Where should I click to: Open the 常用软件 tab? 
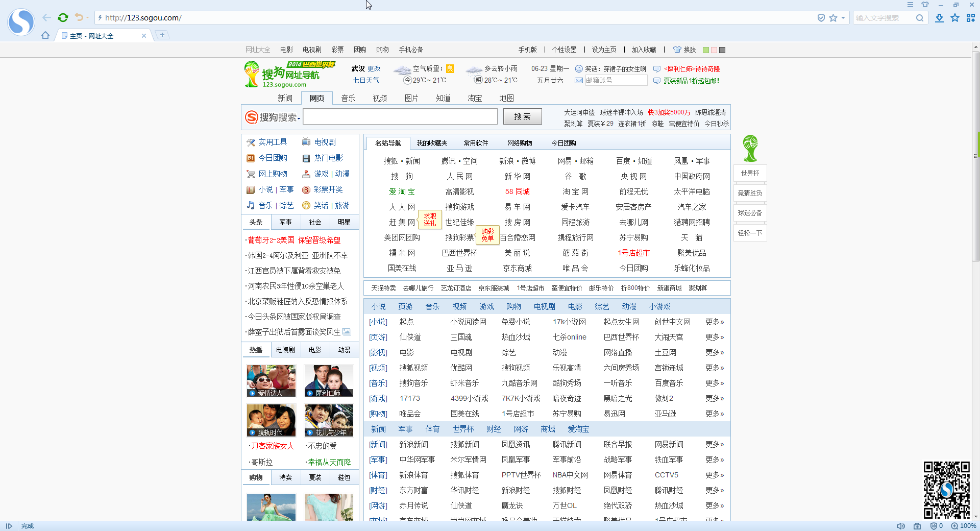476,143
